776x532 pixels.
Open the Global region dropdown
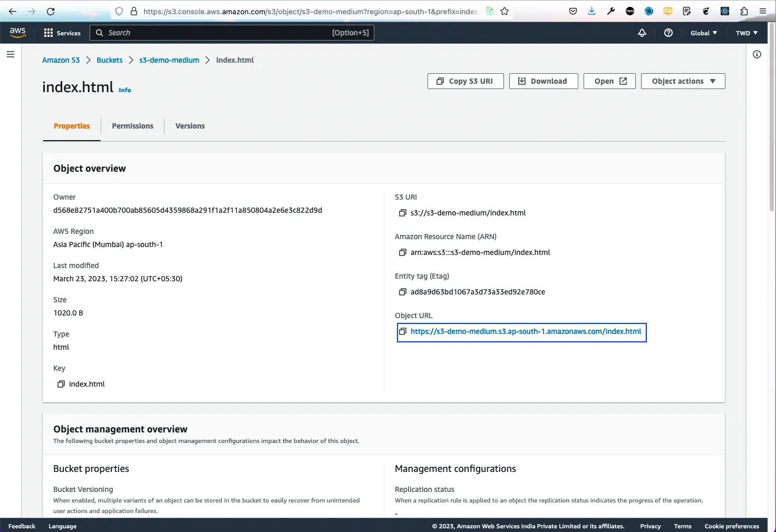[704, 33]
